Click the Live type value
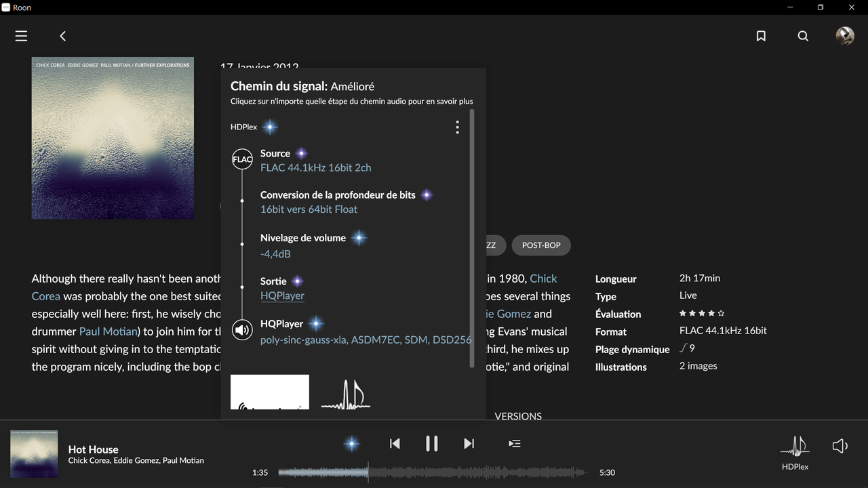 point(688,295)
